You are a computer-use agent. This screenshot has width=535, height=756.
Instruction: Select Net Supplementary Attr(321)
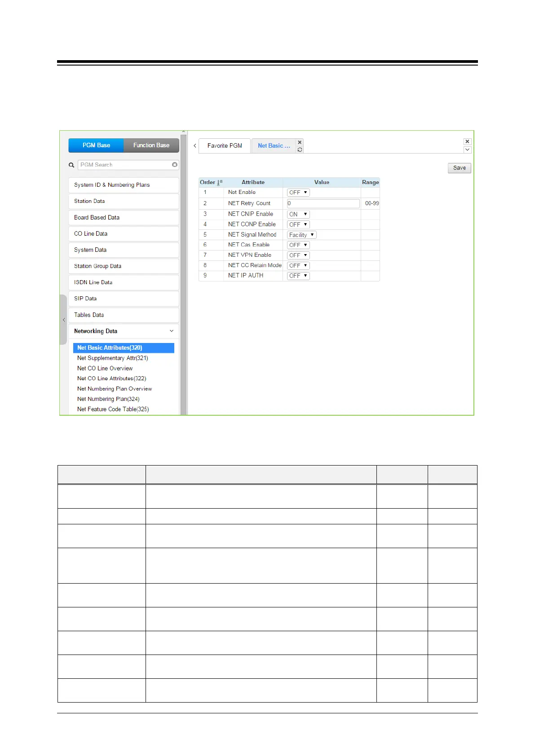[x=112, y=358]
